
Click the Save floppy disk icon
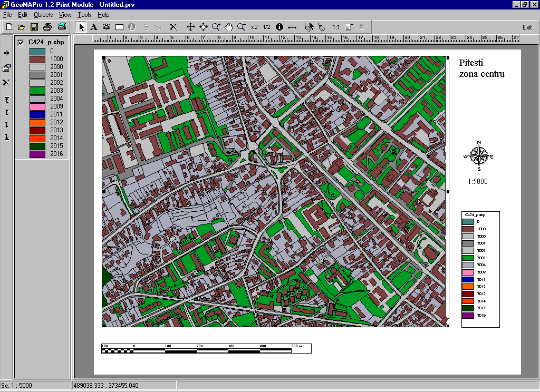pos(34,27)
